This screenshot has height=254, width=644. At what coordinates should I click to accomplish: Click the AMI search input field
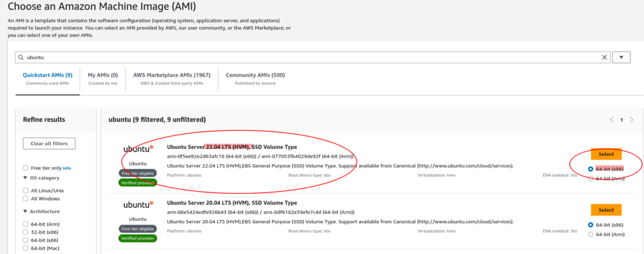(312, 57)
